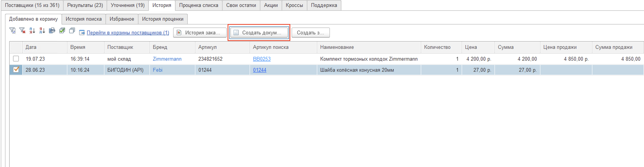Clear filter with the red-cross funnel icon
Image resolution: width=644 pixels, height=167 pixels.
tap(22, 31)
